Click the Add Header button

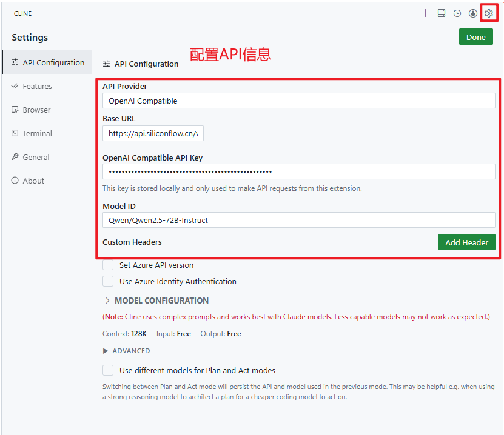click(x=466, y=242)
